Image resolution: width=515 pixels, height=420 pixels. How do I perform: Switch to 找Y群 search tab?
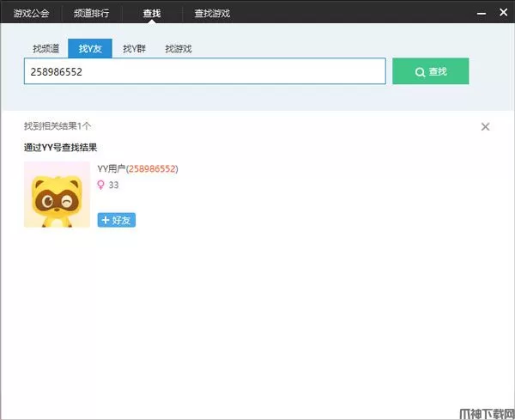(135, 49)
